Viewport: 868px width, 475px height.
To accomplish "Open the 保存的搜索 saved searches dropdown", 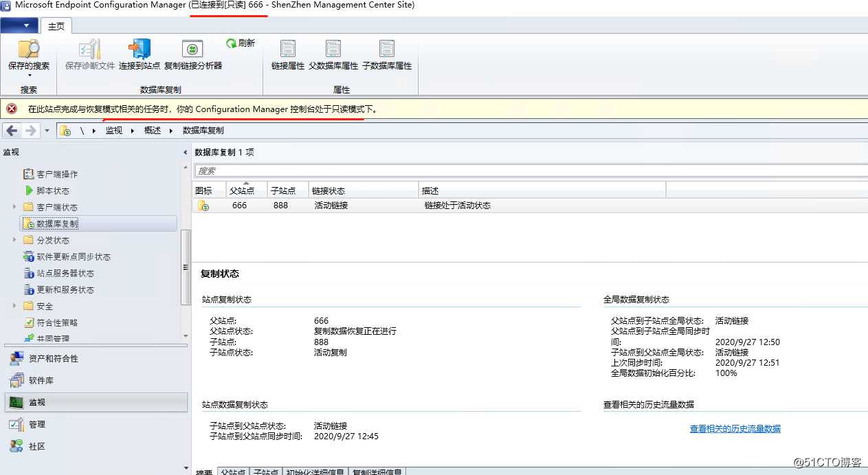I will 29,57.
